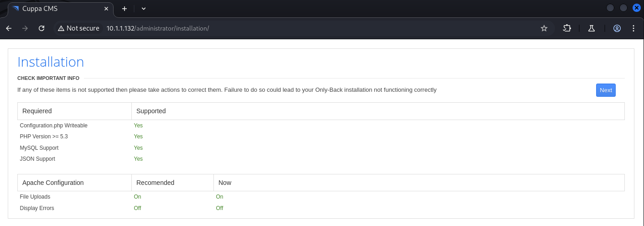Open the browser extensions puzzle icon
Viewport: 644px width, 226px height.
pos(567,28)
